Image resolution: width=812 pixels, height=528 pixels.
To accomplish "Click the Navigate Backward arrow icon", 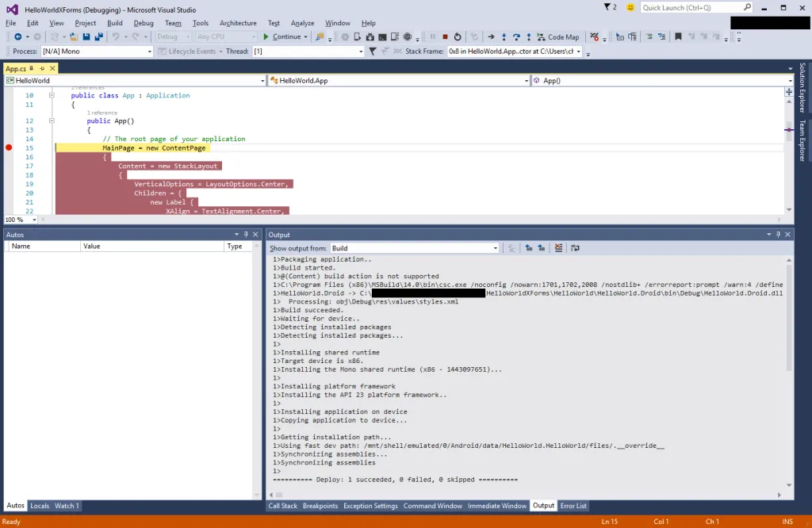I will [x=17, y=36].
